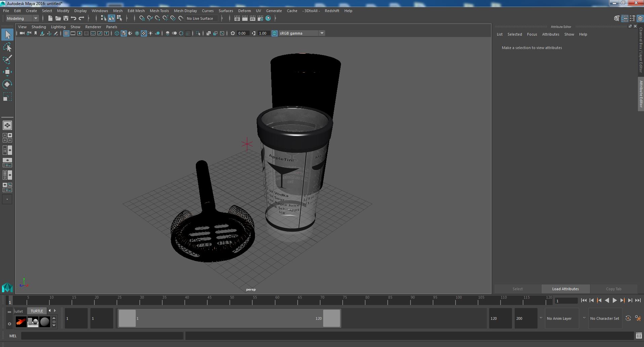
Task: Enable Snap to curves
Action: [x=149, y=18]
